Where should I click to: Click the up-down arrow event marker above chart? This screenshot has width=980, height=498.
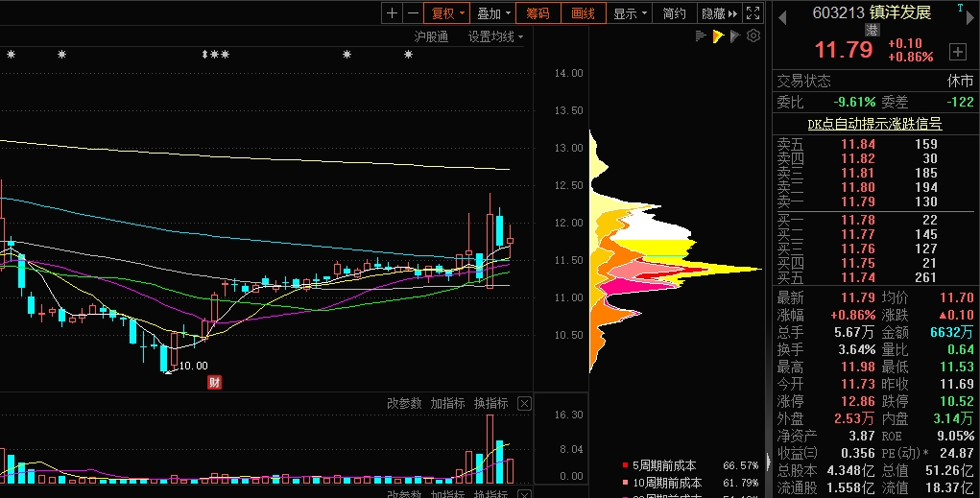coord(205,55)
